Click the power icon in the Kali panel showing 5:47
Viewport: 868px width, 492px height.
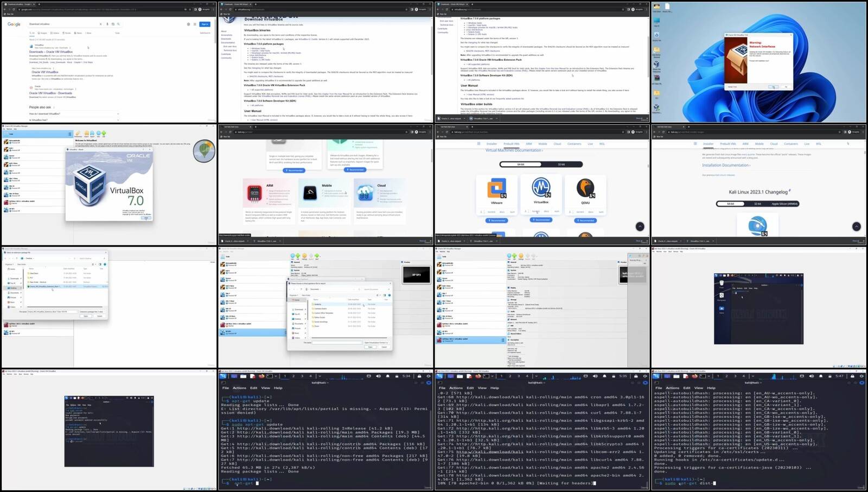(x=861, y=376)
